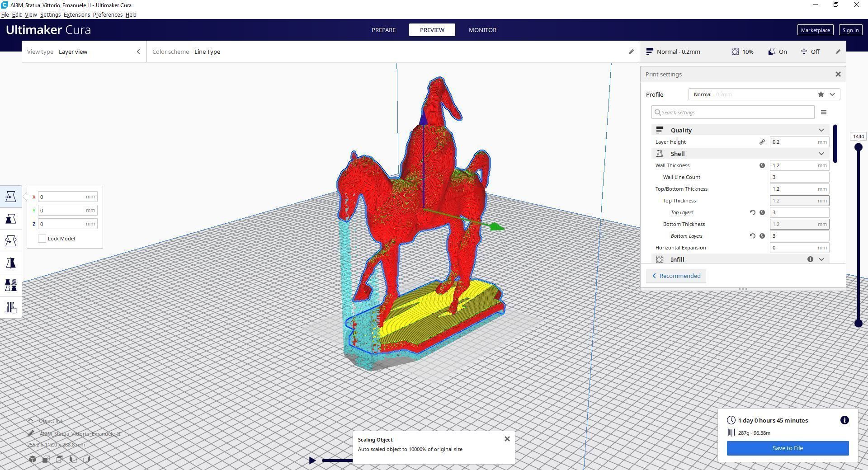The width and height of the screenshot is (868, 470).
Task: Select the Mirror tool icon
Action: 11,263
